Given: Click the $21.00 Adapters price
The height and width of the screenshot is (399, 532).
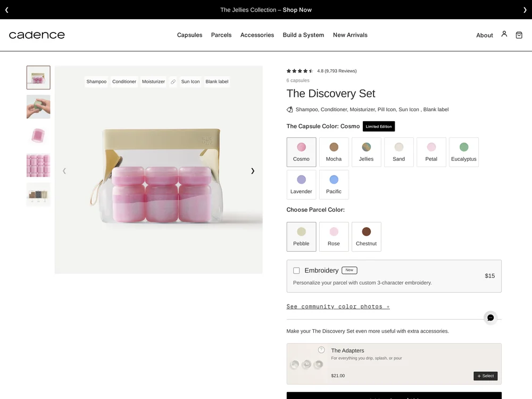Looking at the screenshot, I should click(338, 376).
